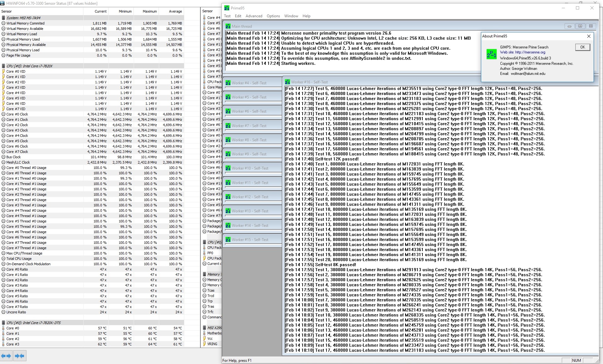Click the collapse columns arrows button in HWiNFO

(x=20, y=356)
